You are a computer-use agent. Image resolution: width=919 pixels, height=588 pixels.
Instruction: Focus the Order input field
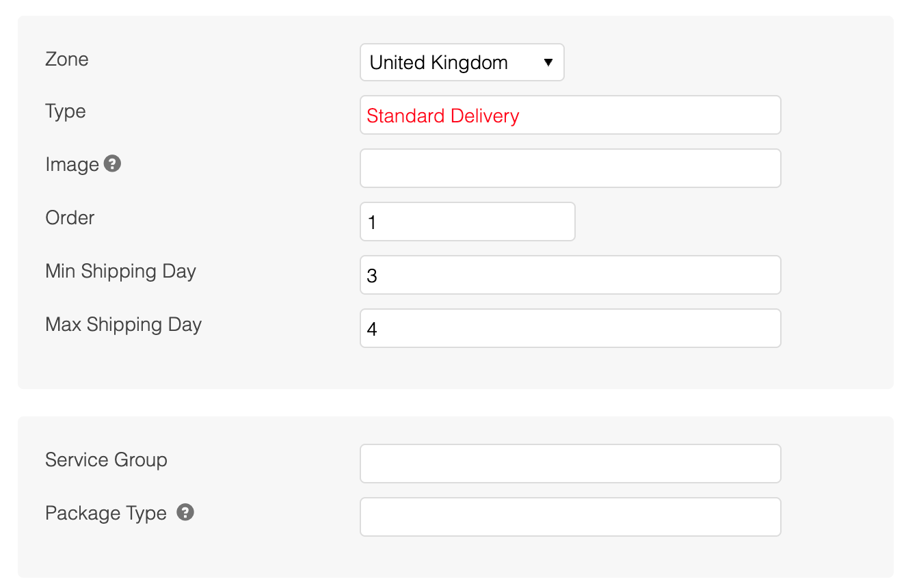pos(467,222)
